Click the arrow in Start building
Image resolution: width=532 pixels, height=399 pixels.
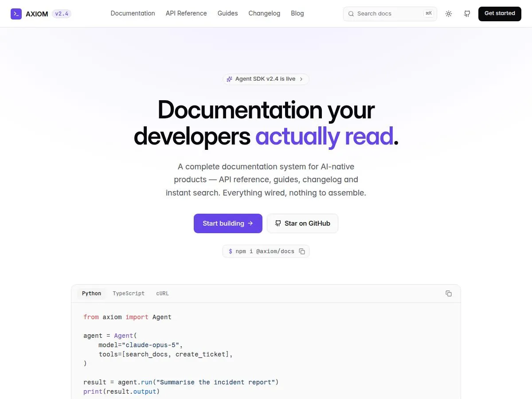pyautogui.click(x=250, y=223)
